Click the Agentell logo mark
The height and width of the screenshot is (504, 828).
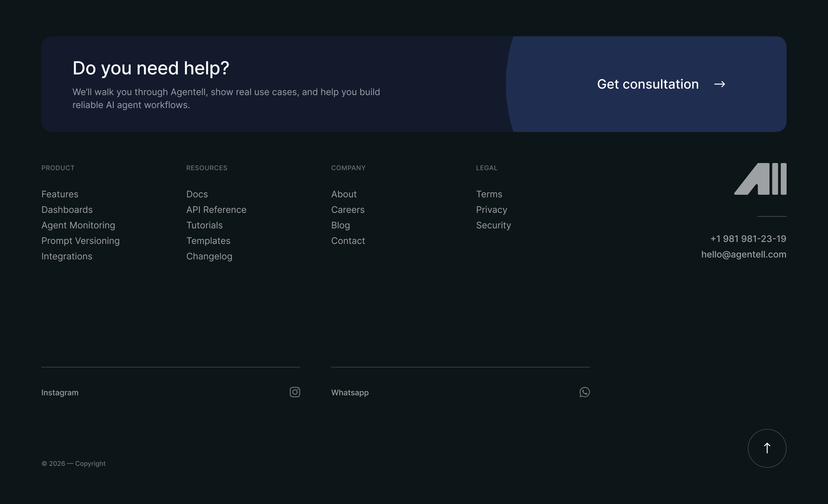(x=760, y=179)
